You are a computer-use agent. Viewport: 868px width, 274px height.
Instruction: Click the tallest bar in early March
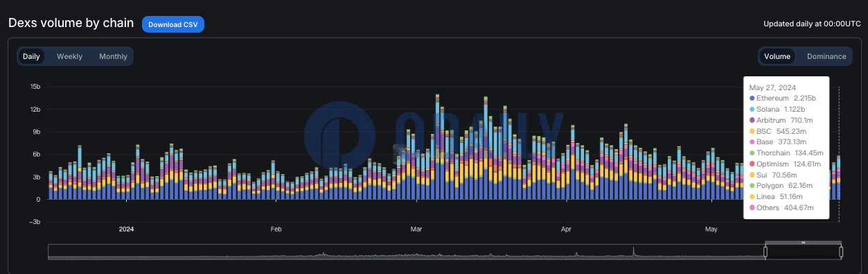437,147
